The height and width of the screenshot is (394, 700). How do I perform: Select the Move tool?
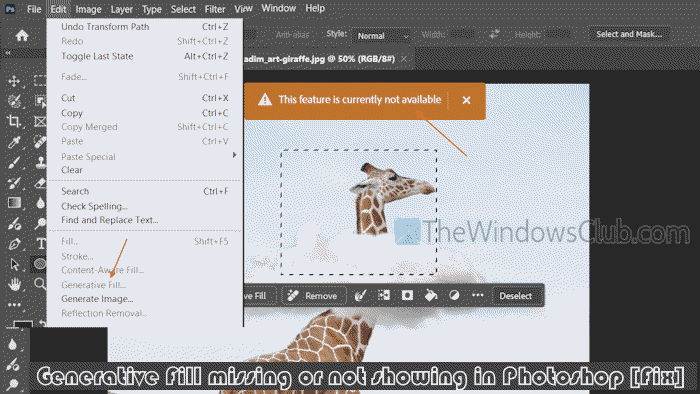click(x=14, y=81)
